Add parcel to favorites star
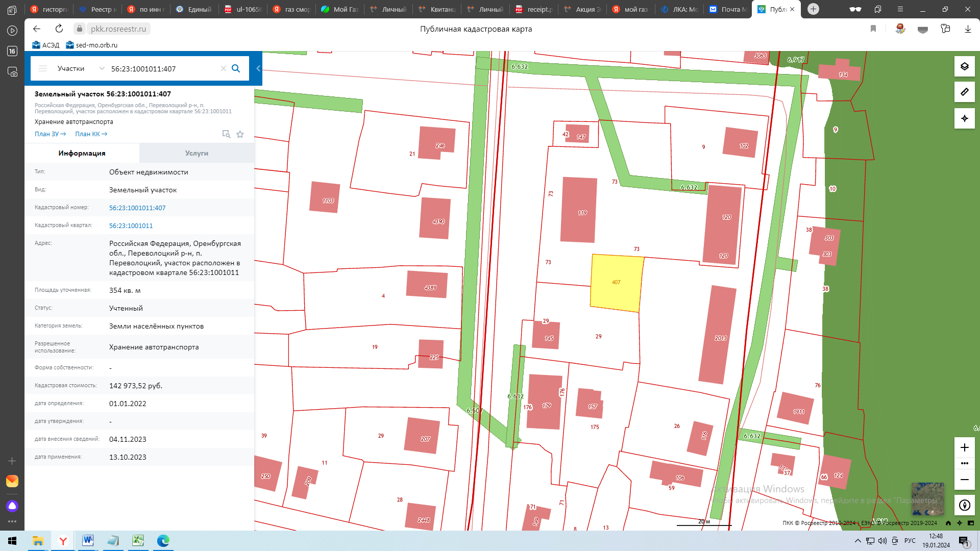The height and width of the screenshot is (551, 980). pyautogui.click(x=240, y=134)
